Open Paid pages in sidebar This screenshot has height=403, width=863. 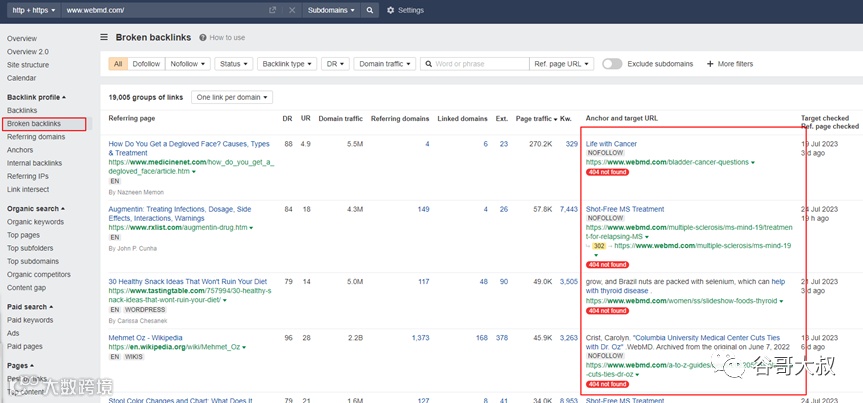[25, 346]
